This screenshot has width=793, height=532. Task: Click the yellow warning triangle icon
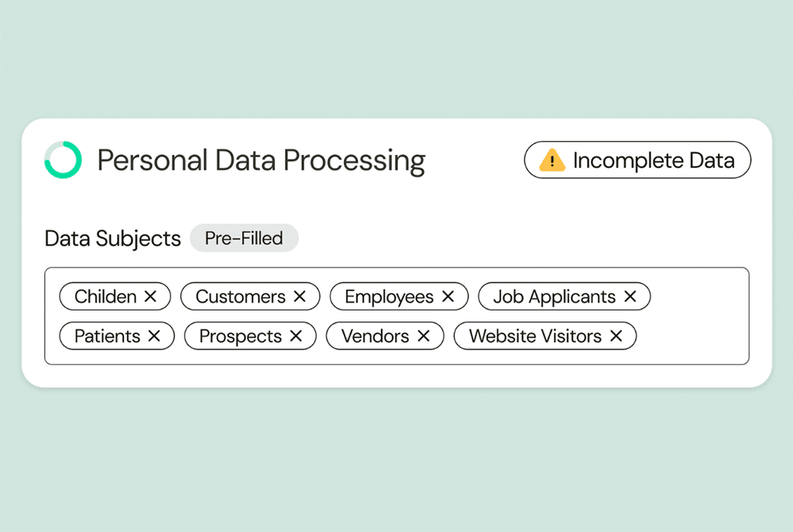click(x=552, y=161)
